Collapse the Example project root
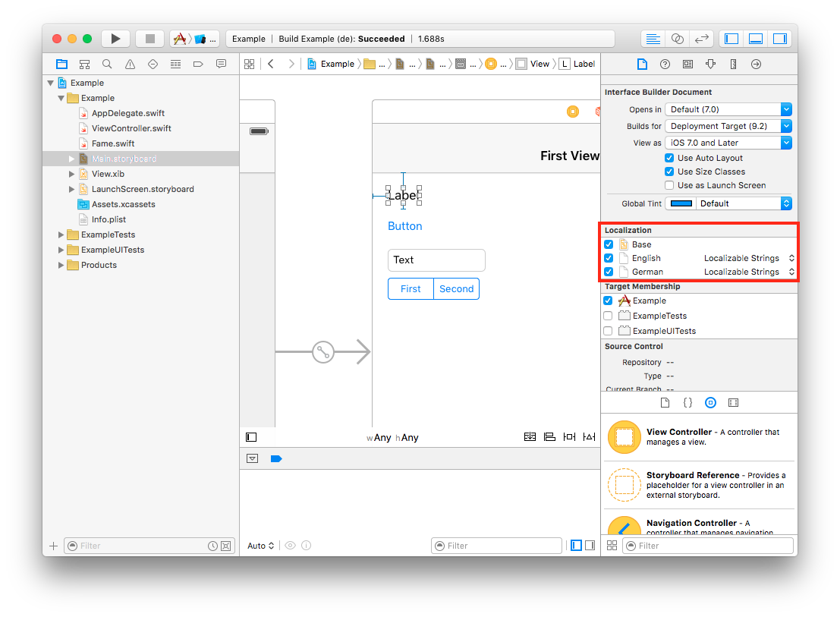840x617 pixels. 50,83
